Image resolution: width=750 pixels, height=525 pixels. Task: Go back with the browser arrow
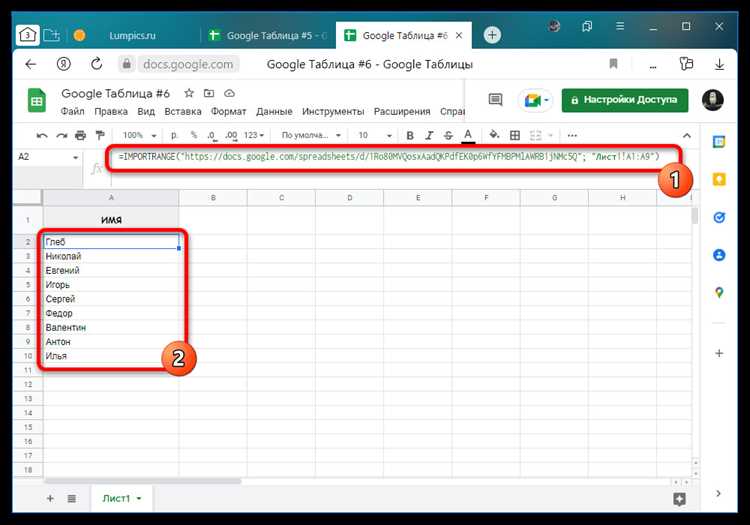(x=31, y=64)
